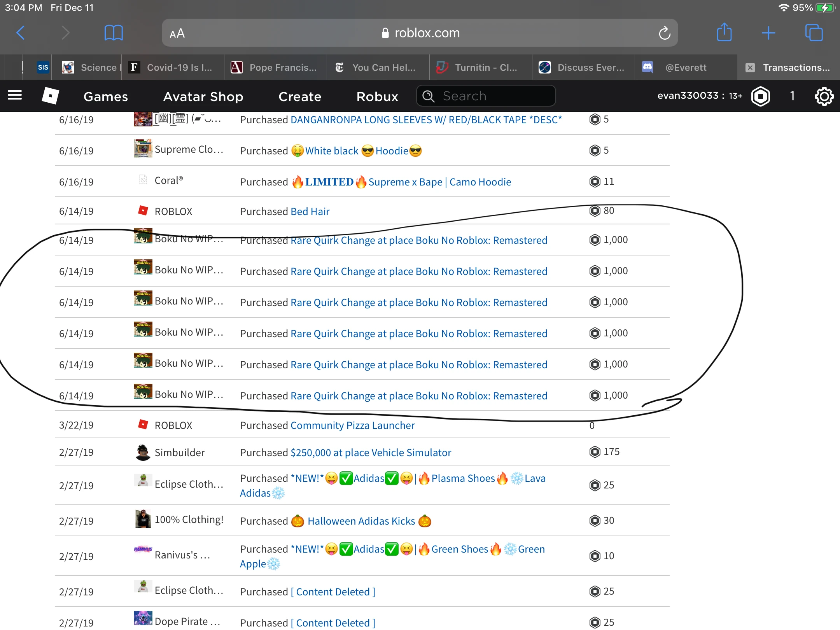Show all open tabs overview

point(814,33)
